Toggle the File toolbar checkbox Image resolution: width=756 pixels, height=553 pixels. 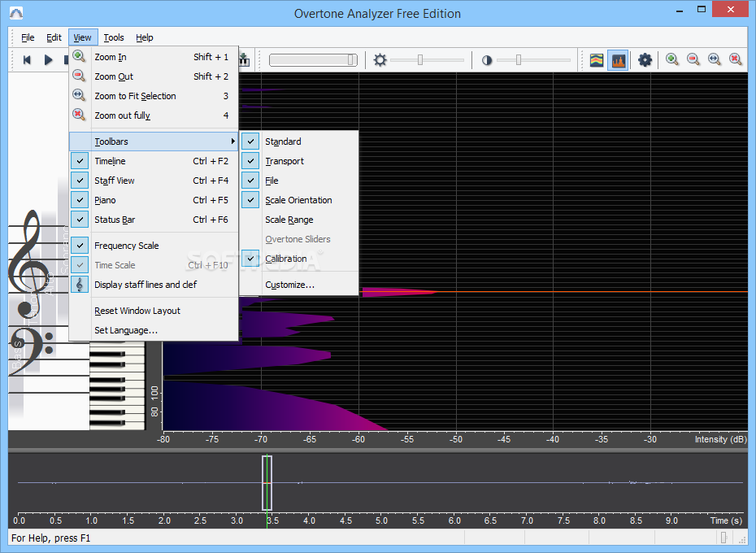coord(250,181)
